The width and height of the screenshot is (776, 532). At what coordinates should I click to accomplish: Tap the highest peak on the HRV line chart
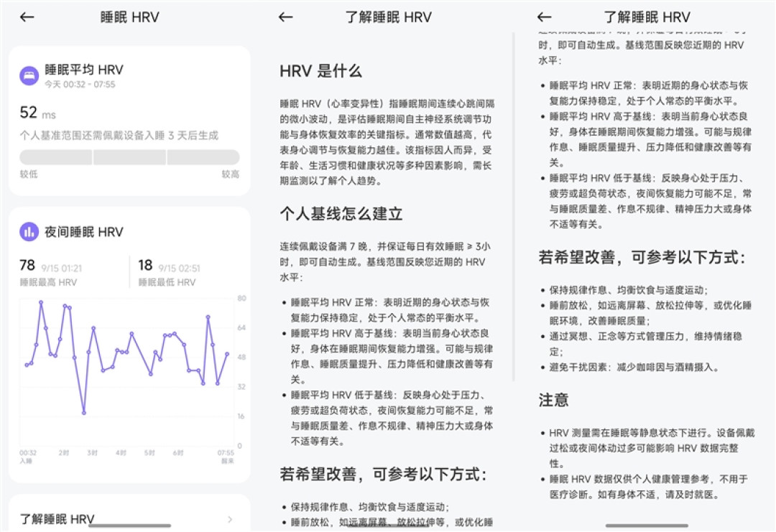(x=41, y=302)
